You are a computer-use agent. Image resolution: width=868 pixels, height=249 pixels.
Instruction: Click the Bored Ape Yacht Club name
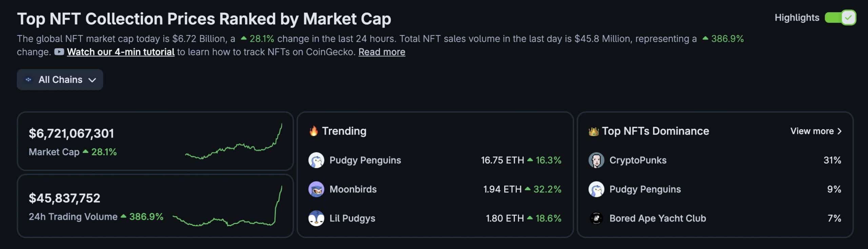click(657, 218)
